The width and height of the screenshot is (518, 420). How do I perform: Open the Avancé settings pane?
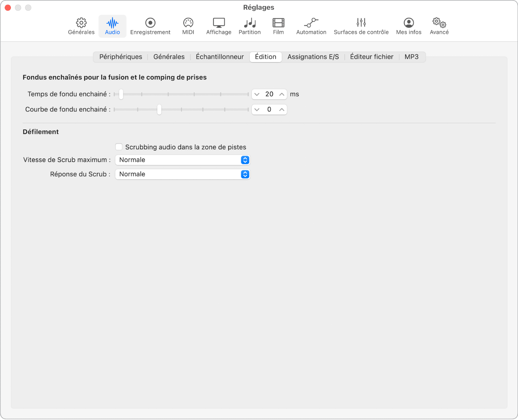click(x=439, y=26)
